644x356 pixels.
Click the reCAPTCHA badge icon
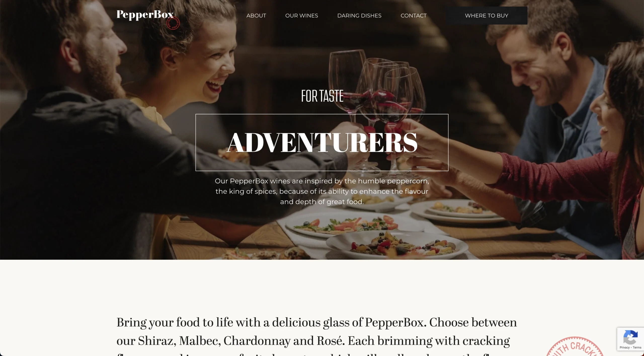[630, 337]
